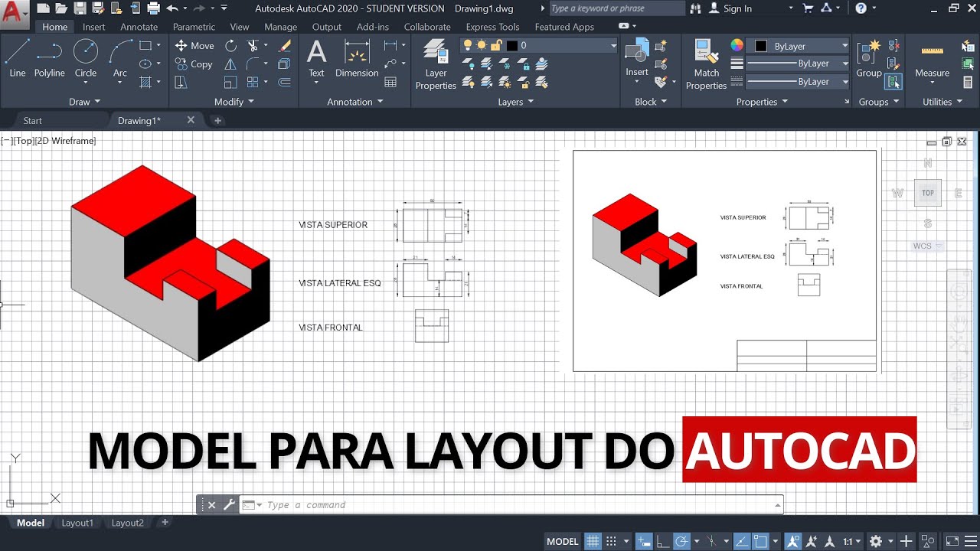
Task: Toggle polar tracking in status bar
Action: coord(681,541)
